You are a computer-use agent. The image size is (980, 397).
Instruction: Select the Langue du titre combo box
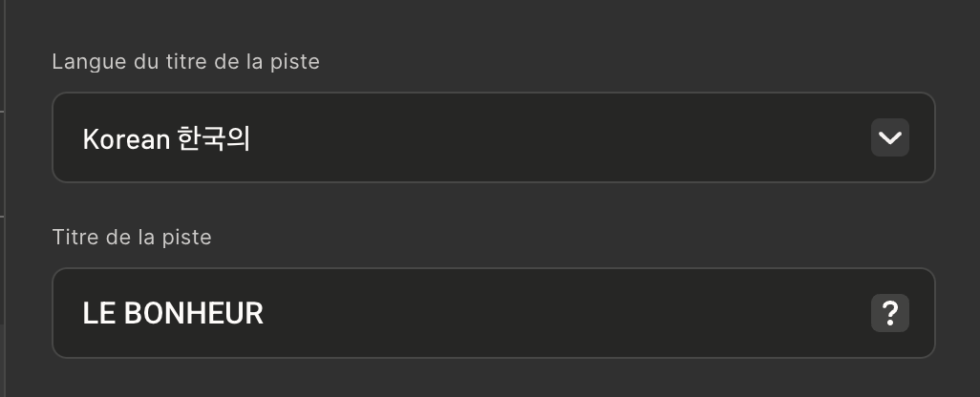pos(493,137)
